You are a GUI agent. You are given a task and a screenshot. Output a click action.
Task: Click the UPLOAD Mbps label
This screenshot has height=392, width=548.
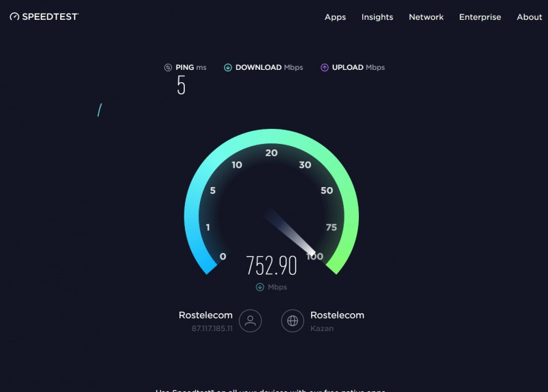tap(358, 67)
